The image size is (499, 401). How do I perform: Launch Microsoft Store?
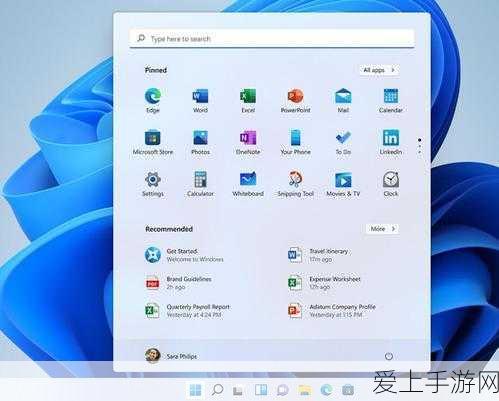(x=153, y=142)
